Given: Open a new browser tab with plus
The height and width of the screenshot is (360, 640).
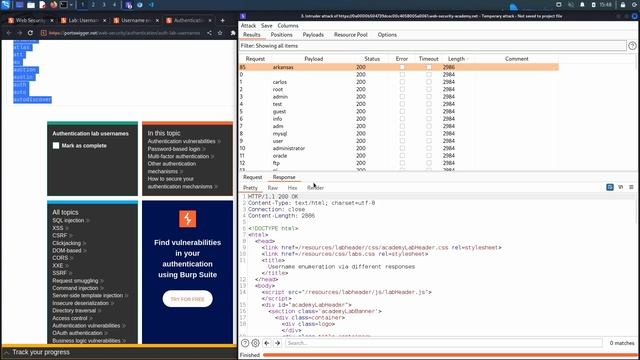Looking at the screenshot, I should 222,20.
